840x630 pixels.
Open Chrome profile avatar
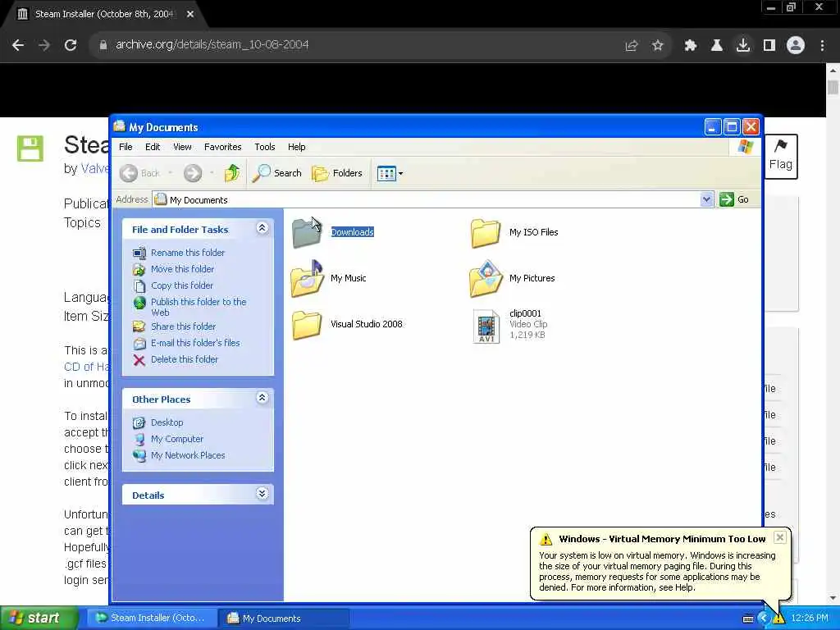coord(796,45)
